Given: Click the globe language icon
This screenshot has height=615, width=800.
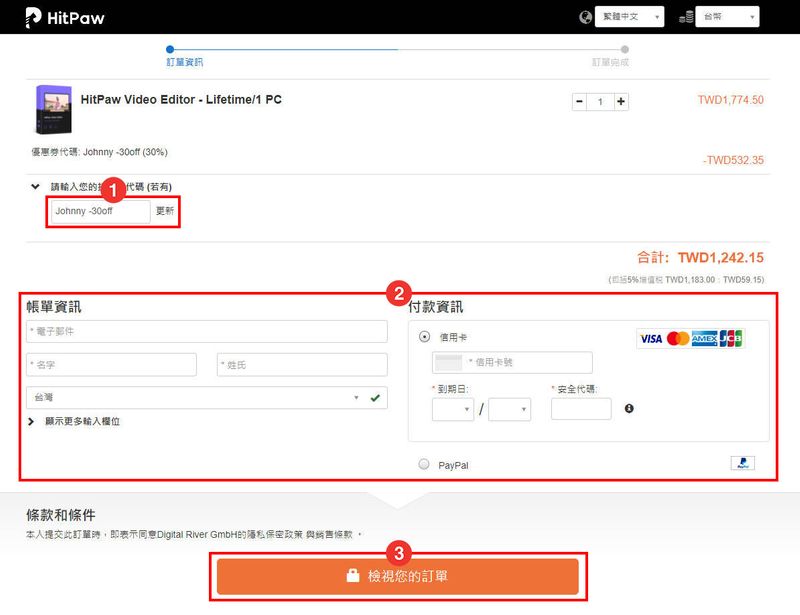Looking at the screenshot, I should point(585,17).
